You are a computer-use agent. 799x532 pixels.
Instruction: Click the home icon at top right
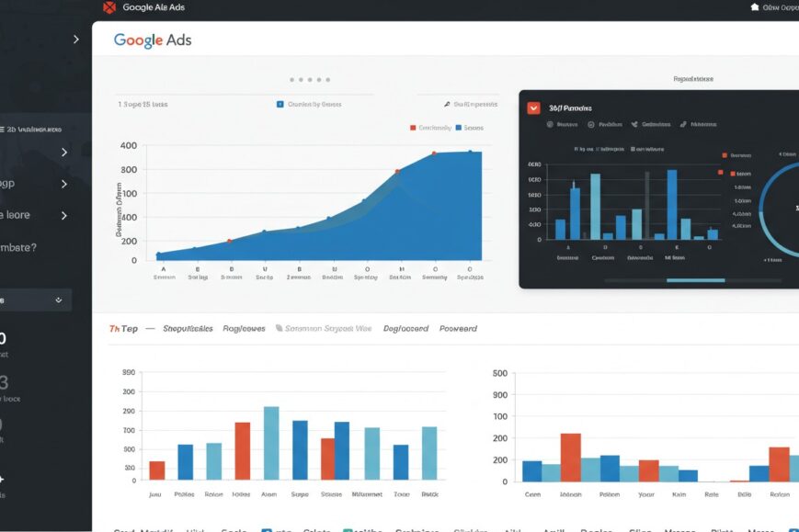(755, 7)
